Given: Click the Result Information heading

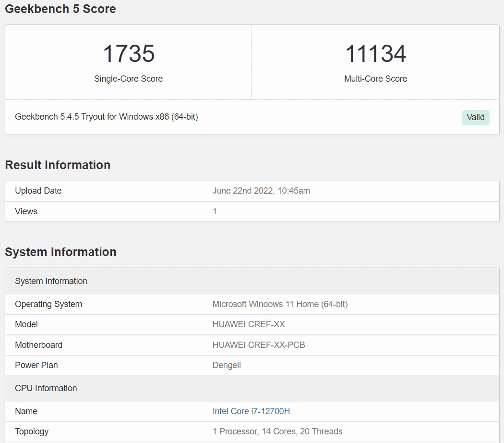Looking at the screenshot, I should pos(57,165).
